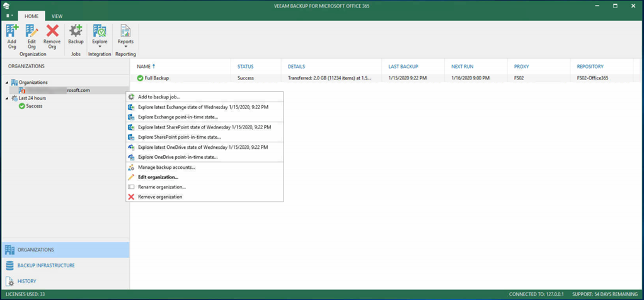Screen dimensions: 644x300
Task: Open the HISTORY navigation pane
Action: 66,281
